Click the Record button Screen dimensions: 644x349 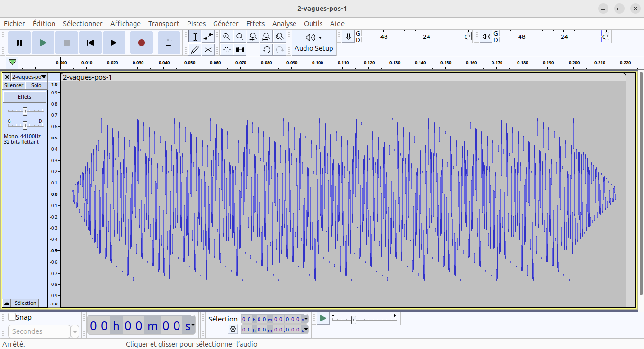(x=141, y=43)
